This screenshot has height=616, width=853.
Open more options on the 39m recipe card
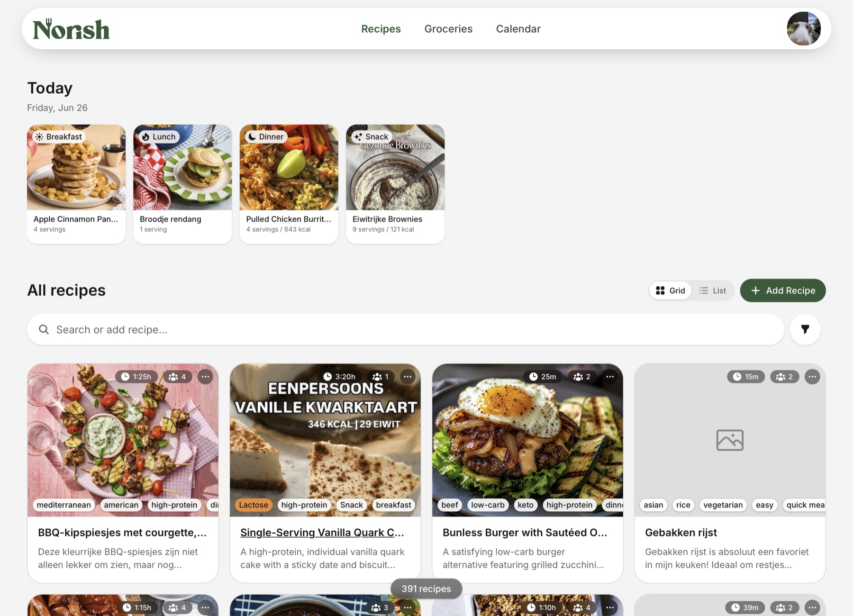coord(812,607)
